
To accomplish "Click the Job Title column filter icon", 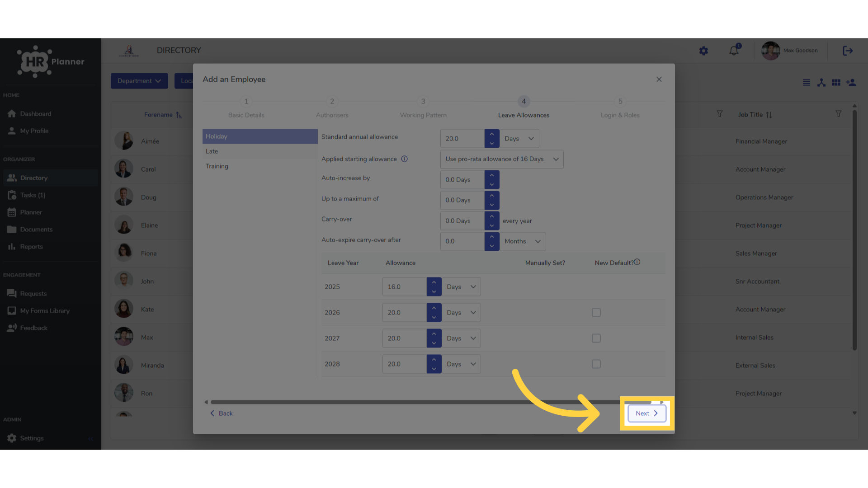I will pos(839,114).
